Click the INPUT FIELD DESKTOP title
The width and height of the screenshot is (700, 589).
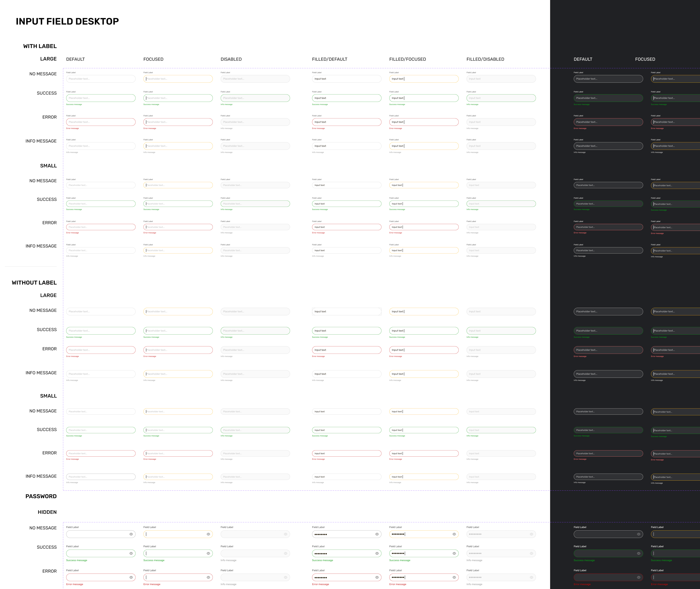(x=67, y=21)
